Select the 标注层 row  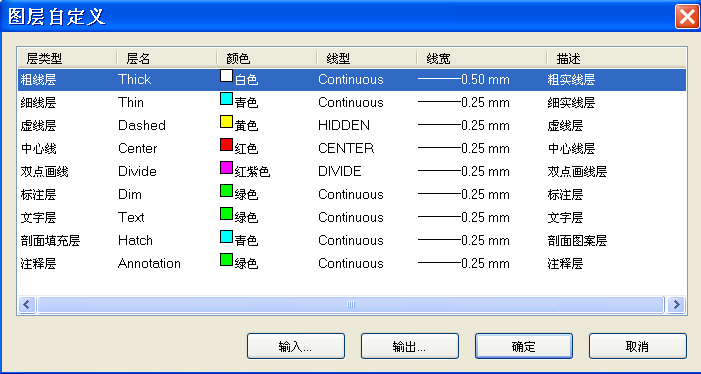pyautogui.click(x=352, y=195)
